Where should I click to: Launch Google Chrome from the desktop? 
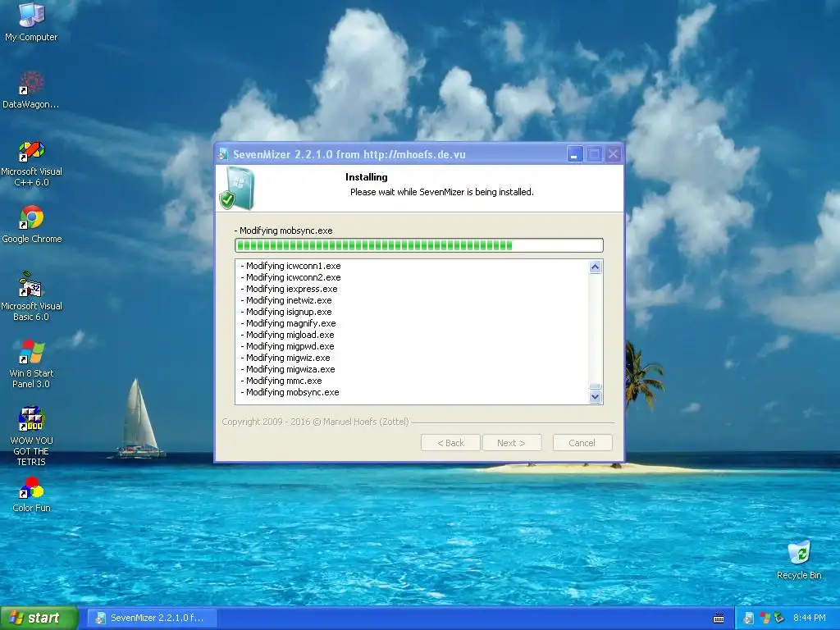click(31, 224)
